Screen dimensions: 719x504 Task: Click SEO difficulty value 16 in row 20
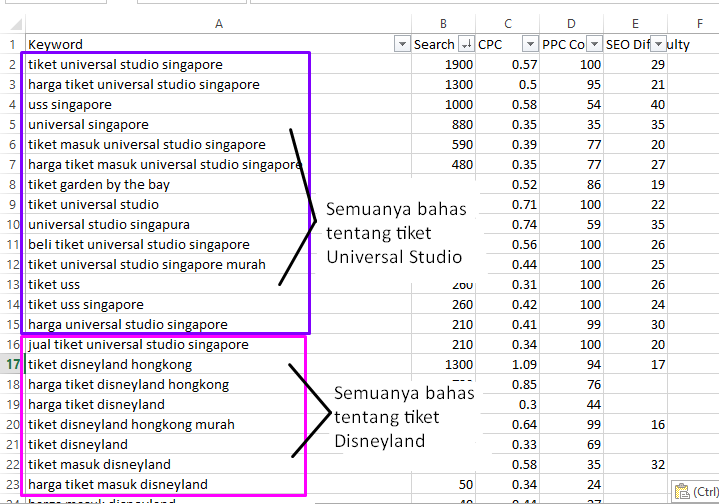click(635, 425)
